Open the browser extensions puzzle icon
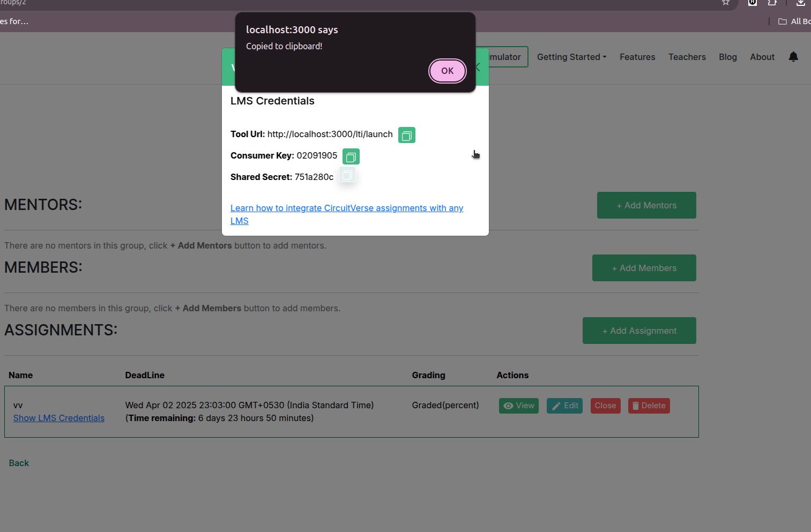This screenshot has width=811, height=532. [772, 3]
